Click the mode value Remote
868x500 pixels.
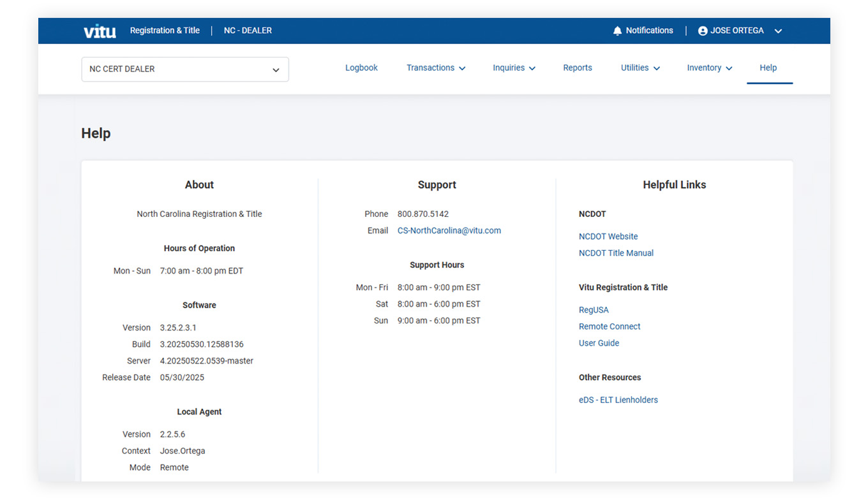[x=174, y=467]
